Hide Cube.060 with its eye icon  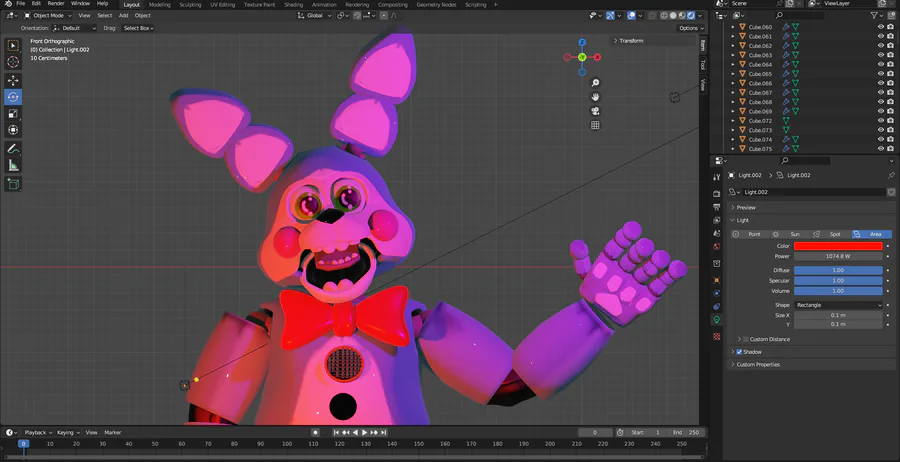pos(880,27)
